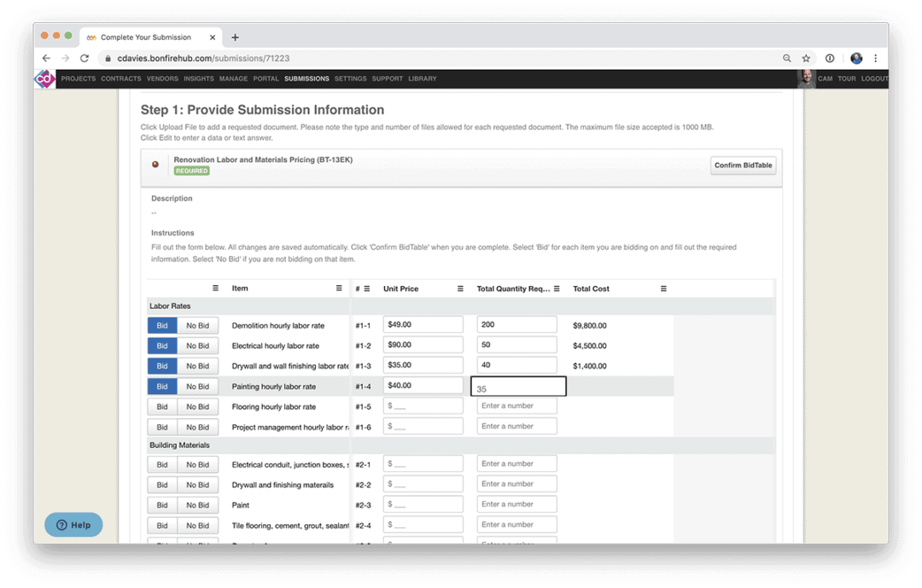Click the Chrome profile avatar icon

(856, 59)
